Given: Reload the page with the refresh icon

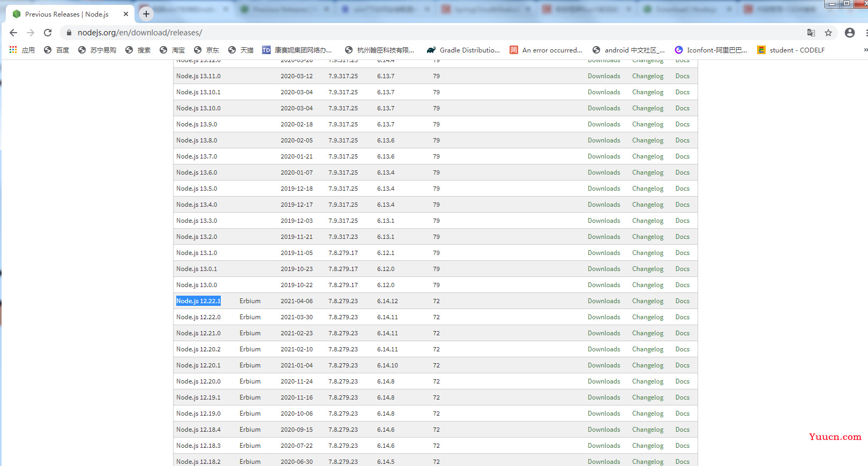Looking at the screenshot, I should coord(48,33).
